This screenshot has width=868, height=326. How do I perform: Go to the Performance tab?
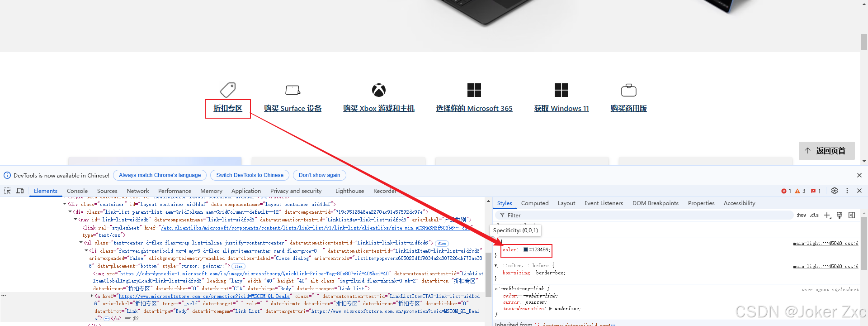175,191
